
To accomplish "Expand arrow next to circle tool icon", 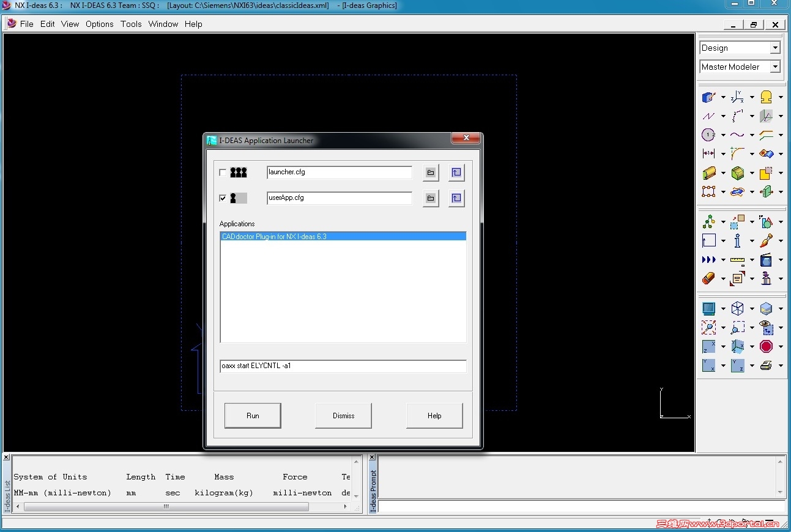I will click(x=723, y=135).
